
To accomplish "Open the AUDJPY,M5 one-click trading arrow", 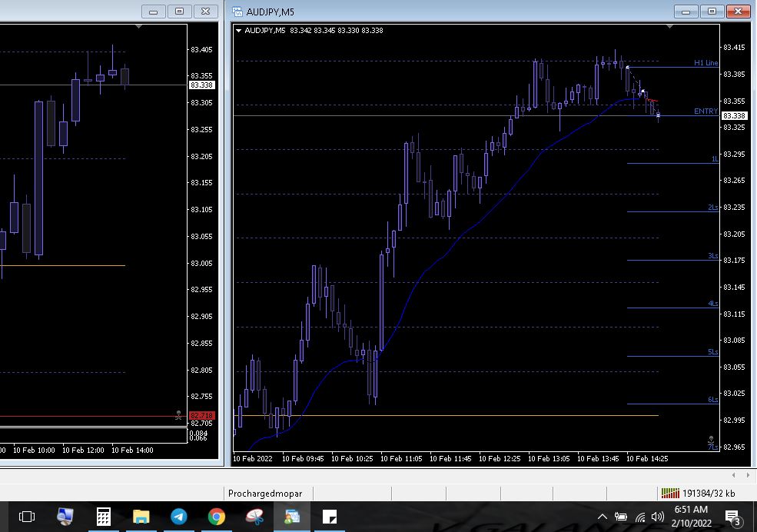I will pyautogui.click(x=238, y=31).
